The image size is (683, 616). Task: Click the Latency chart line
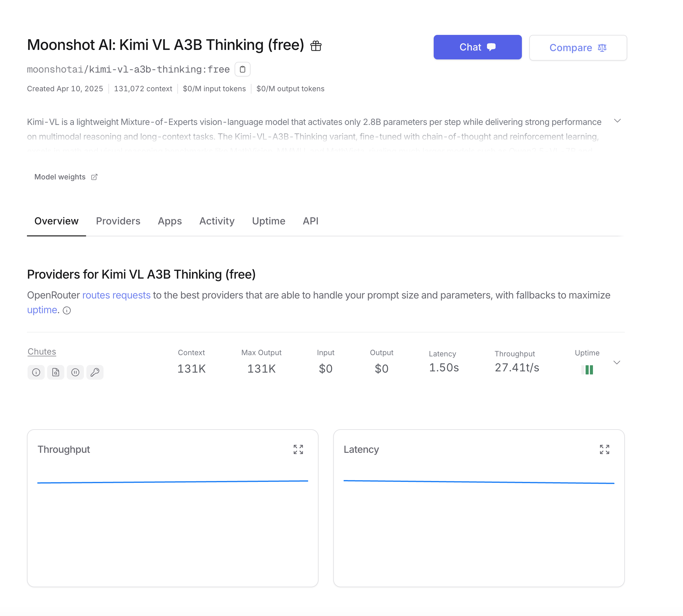[x=479, y=482]
